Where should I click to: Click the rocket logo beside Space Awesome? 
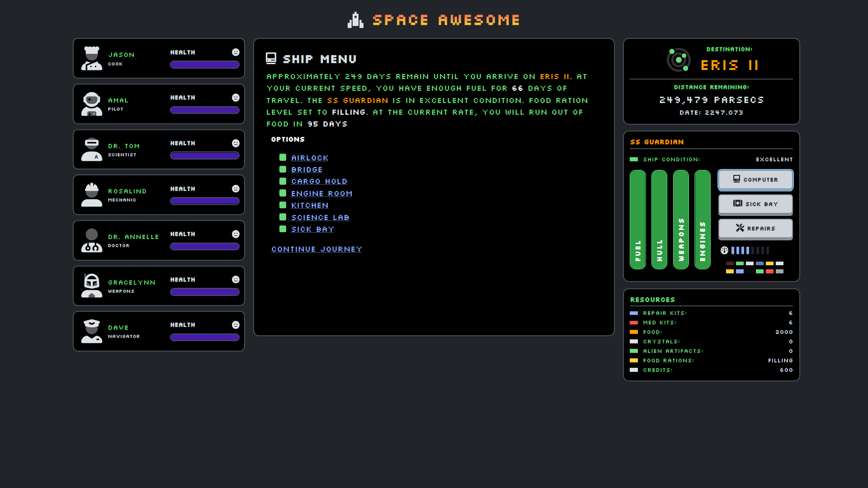coord(355,20)
